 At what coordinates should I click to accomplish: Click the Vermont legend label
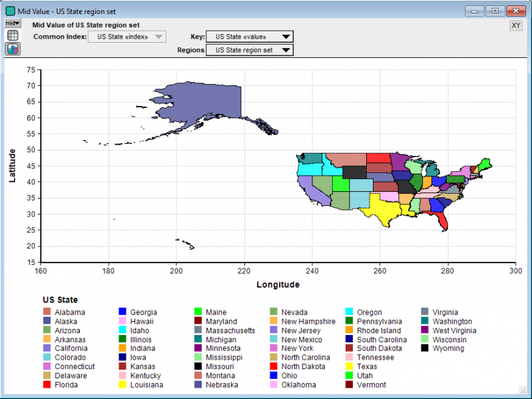point(372,385)
